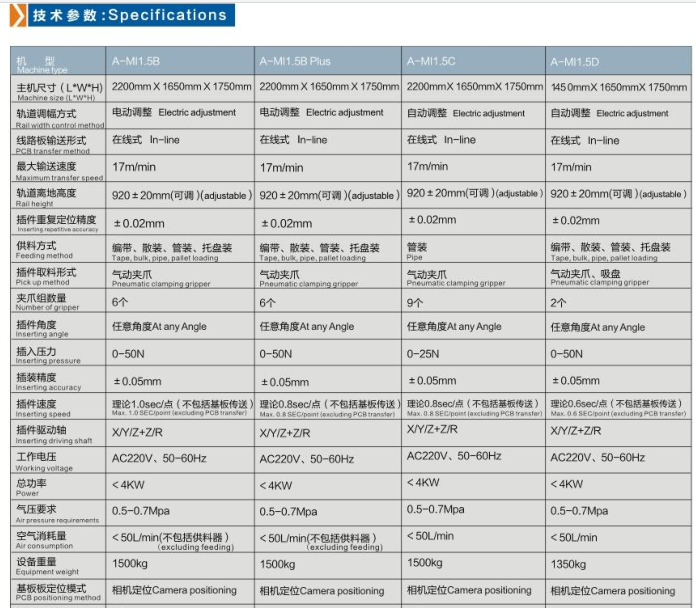Screen dimensions: 696x608
Task: Click the PCB transfer method row label
Action: coord(58,142)
